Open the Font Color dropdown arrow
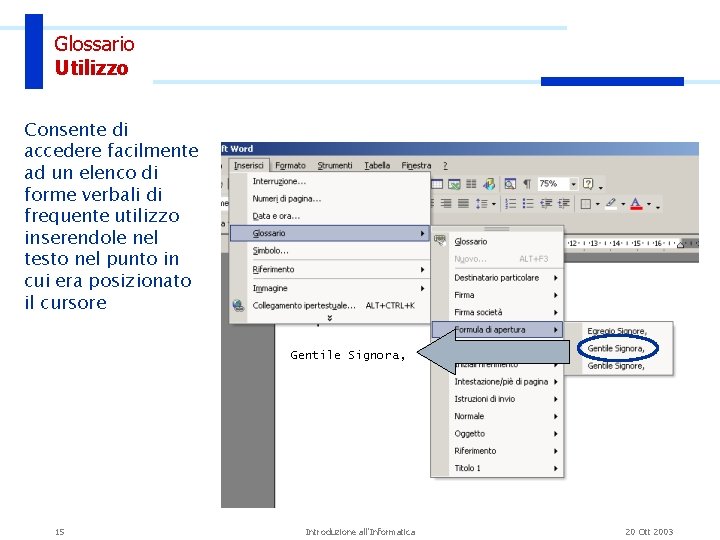This screenshot has height=540, width=720. pos(649,204)
